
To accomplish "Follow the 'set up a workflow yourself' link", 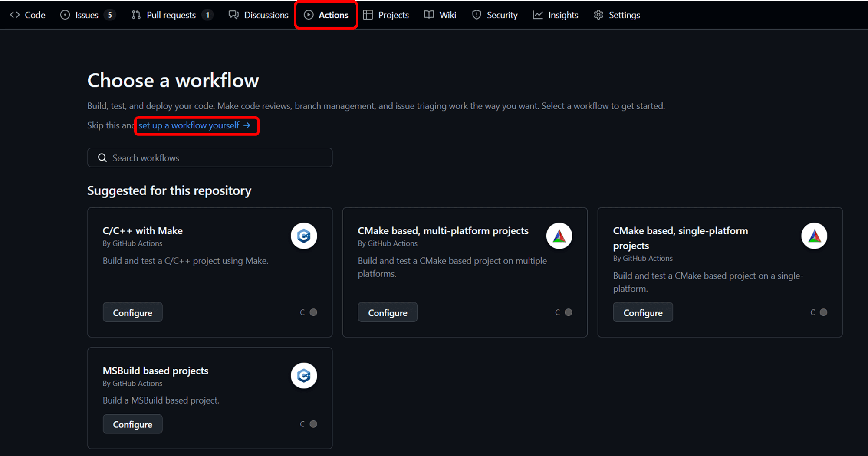I will click(194, 125).
